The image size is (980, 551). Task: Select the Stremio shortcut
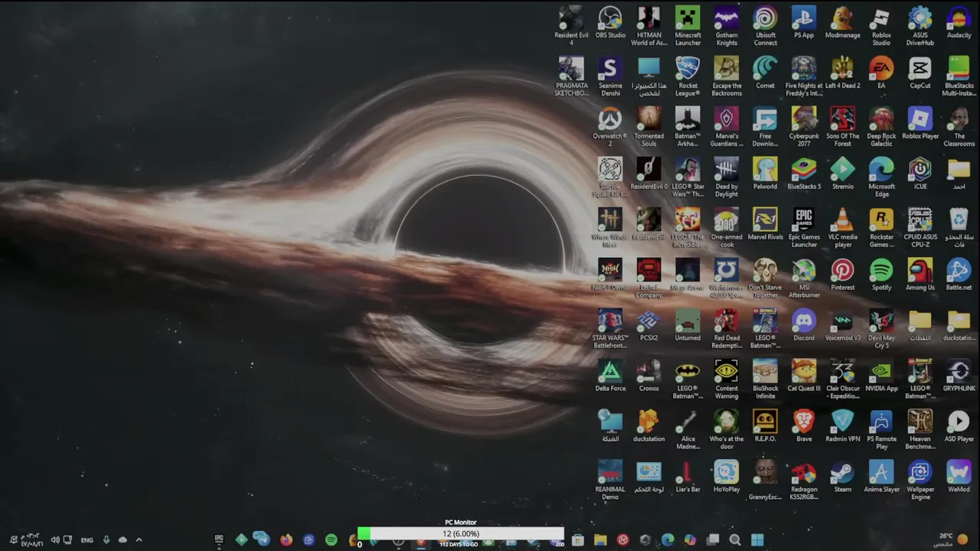point(842,174)
